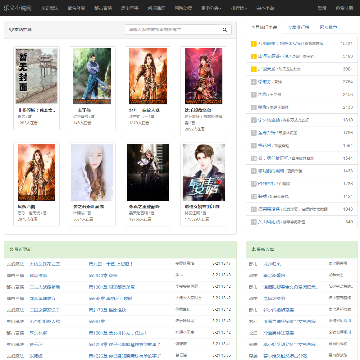
Task: Click the yellow rank 3 badge
Action: (253, 69)
